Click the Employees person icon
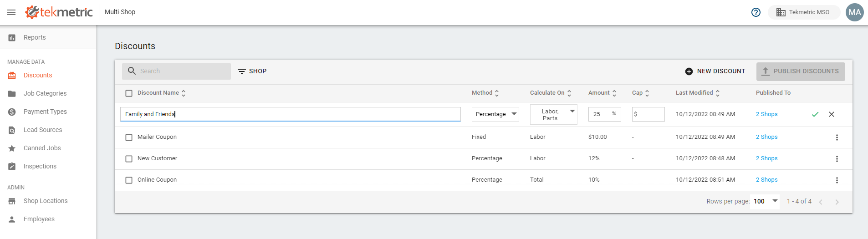868x239 pixels. click(x=12, y=219)
